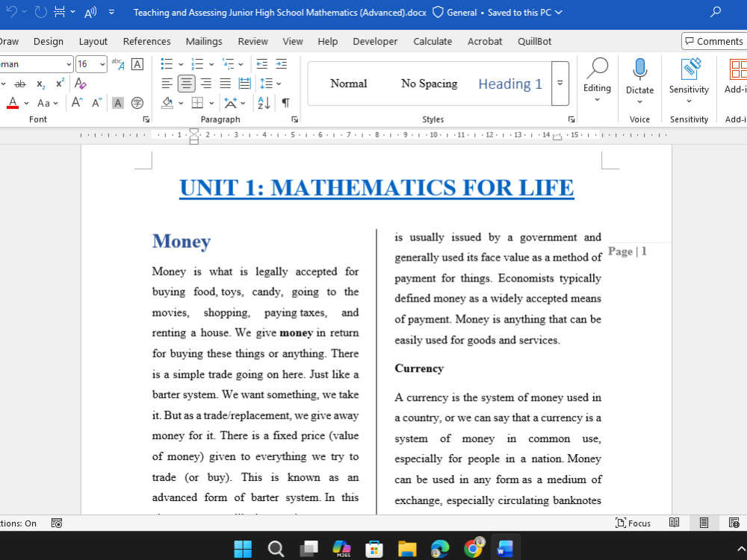Open Styles pane launcher
Screen dimensions: 747x560
571,119
